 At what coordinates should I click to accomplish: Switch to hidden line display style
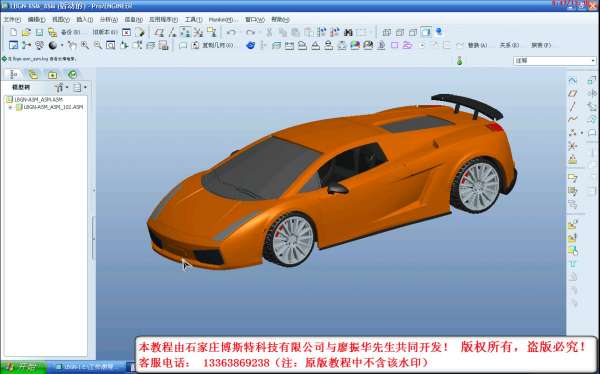[x=400, y=32]
